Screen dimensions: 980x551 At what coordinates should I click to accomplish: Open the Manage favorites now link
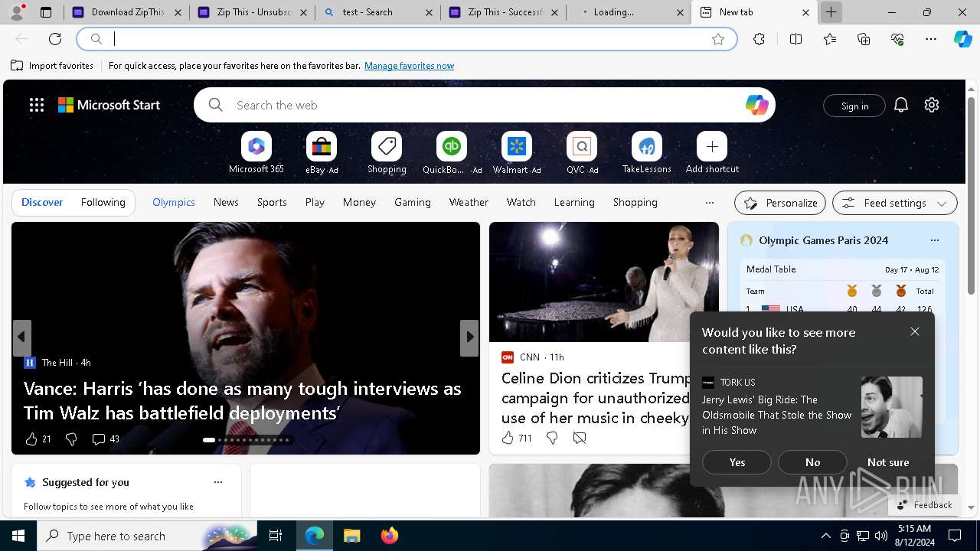click(x=409, y=66)
